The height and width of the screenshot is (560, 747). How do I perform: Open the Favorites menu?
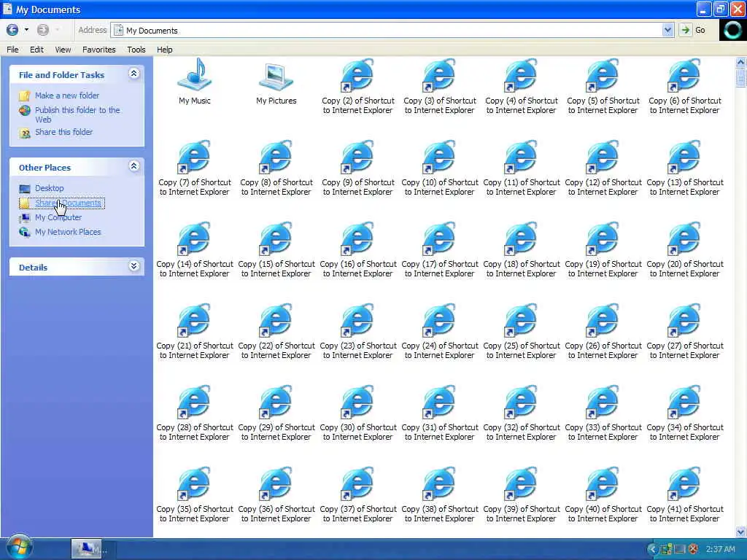coord(99,50)
